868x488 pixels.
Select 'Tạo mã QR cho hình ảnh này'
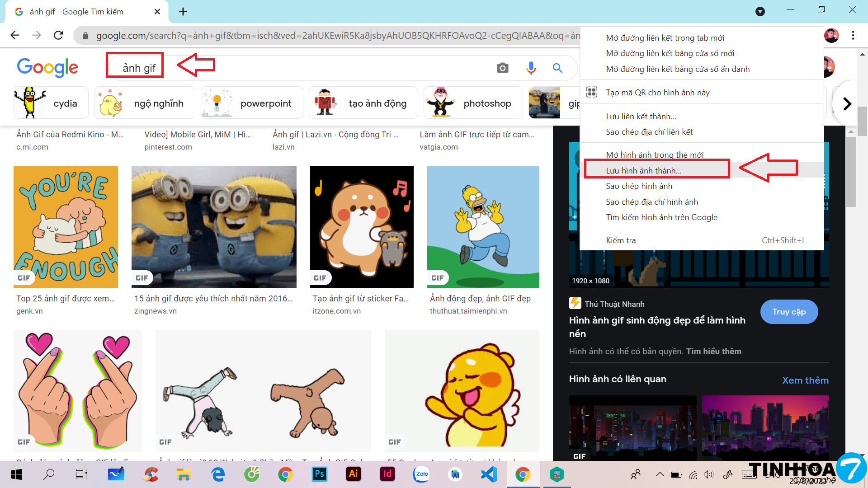pyautogui.click(x=658, y=92)
